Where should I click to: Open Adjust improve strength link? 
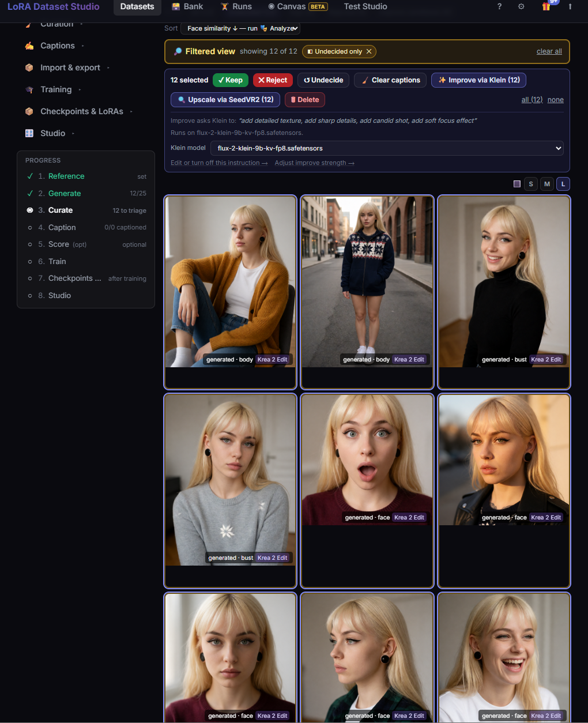click(x=315, y=163)
